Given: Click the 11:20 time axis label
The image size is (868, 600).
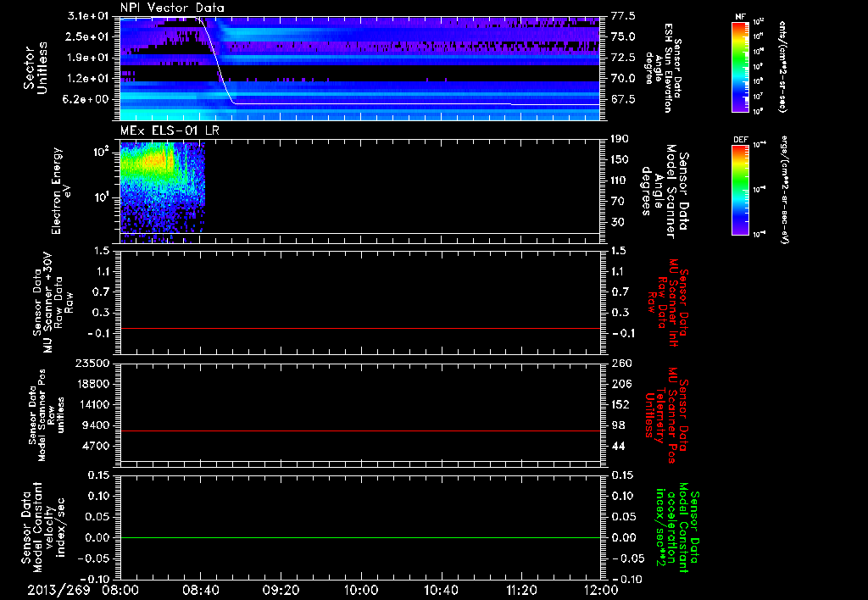Looking at the screenshot, I should (x=521, y=589).
